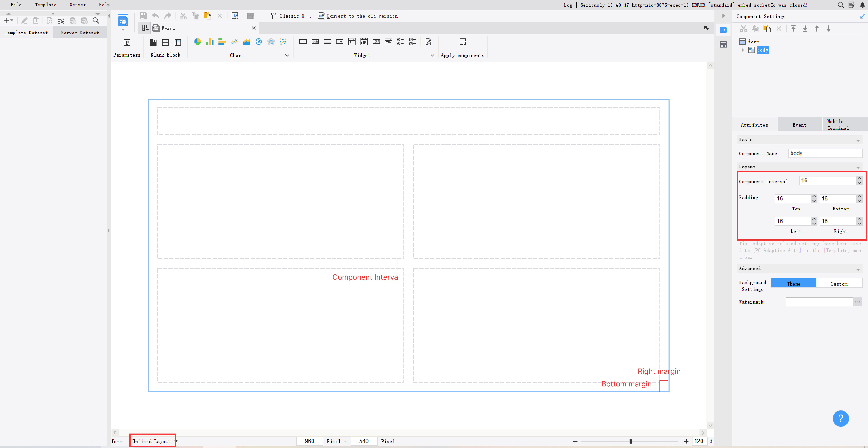The height and width of the screenshot is (448, 868).
Task: Insert a Scatter chart
Action: click(x=283, y=42)
